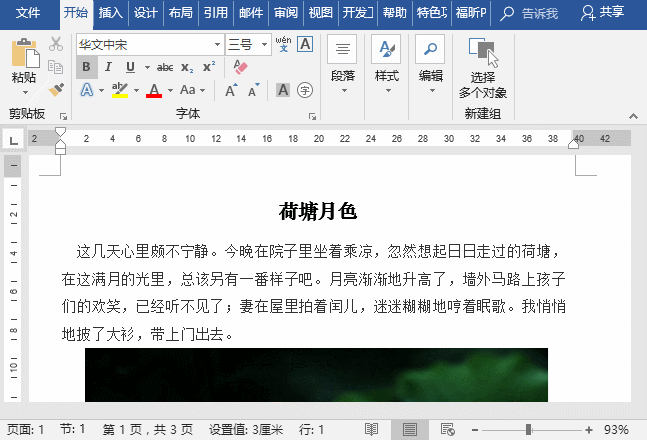Click the first line indent marker
This screenshot has height=440, width=647.
pos(60,132)
